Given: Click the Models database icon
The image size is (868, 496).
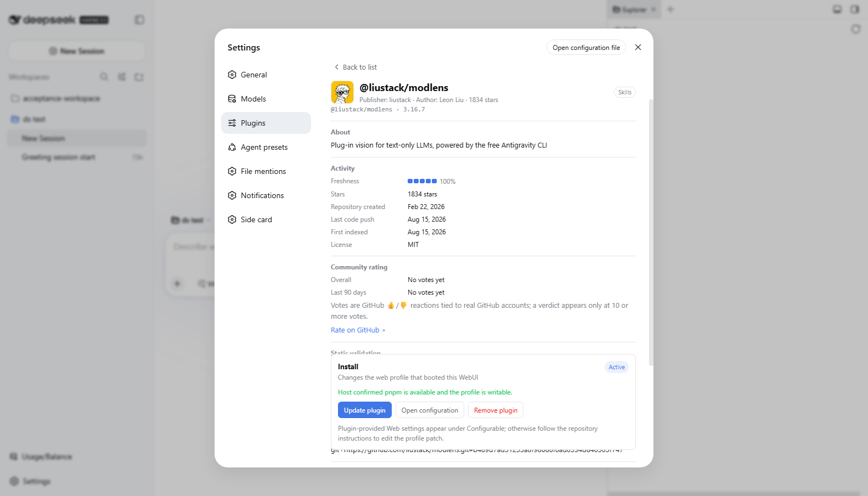Looking at the screenshot, I should [232, 99].
